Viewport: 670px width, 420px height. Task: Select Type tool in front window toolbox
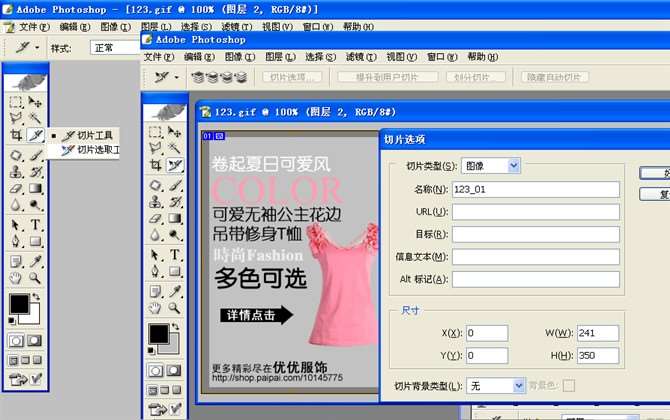coord(174,255)
